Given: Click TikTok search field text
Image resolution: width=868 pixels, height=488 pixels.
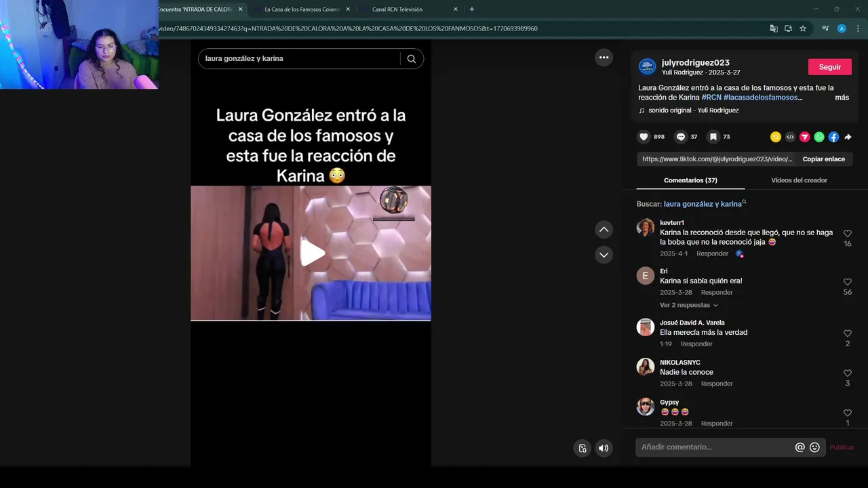Looking at the screenshot, I should [x=244, y=59].
